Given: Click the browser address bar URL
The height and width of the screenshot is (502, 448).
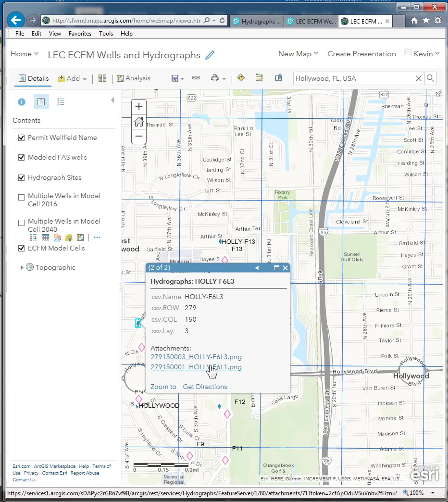Looking at the screenshot, I should 127,20.
